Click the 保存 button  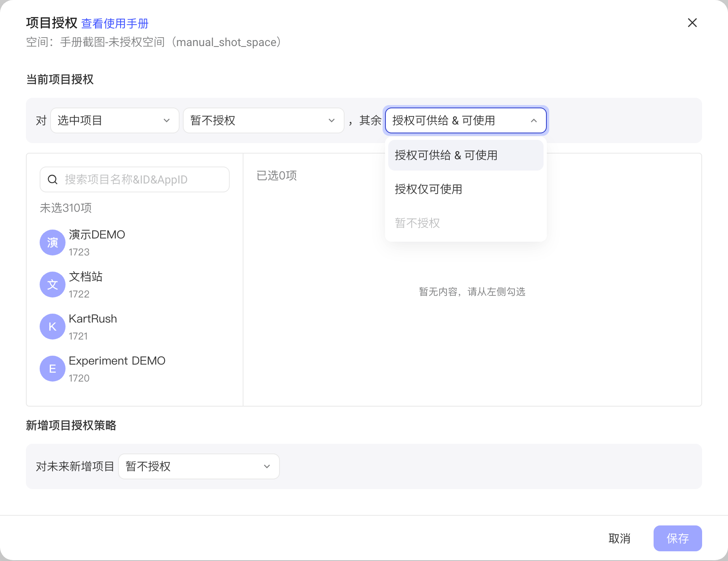[x=678, y=538]
